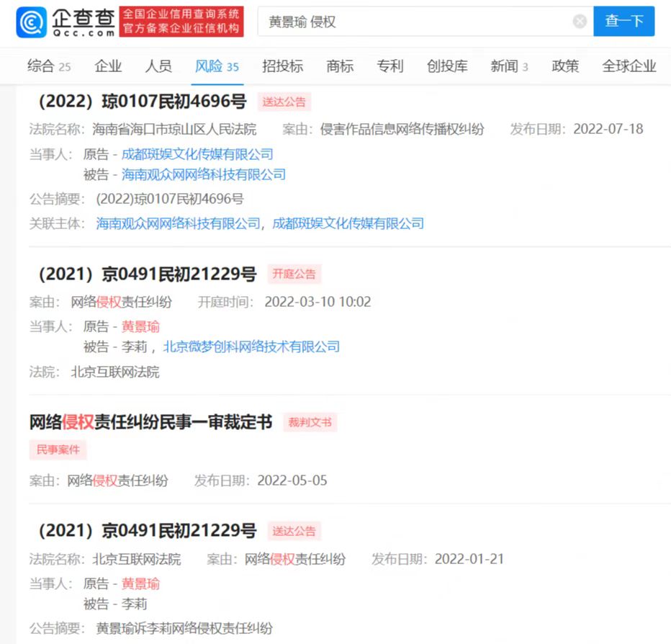Select publish date 2022-01-21 text
671x644 pixels.
469,559
